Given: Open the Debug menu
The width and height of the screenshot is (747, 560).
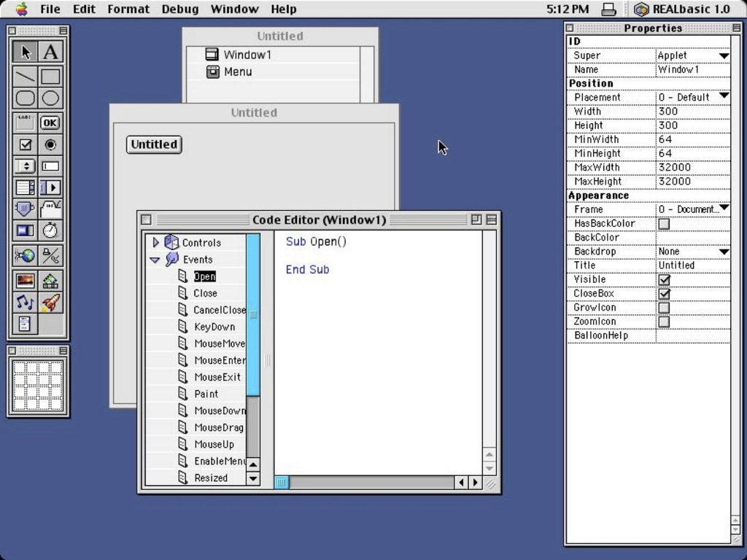Looking at the screenshot, I should click(179, 9).
